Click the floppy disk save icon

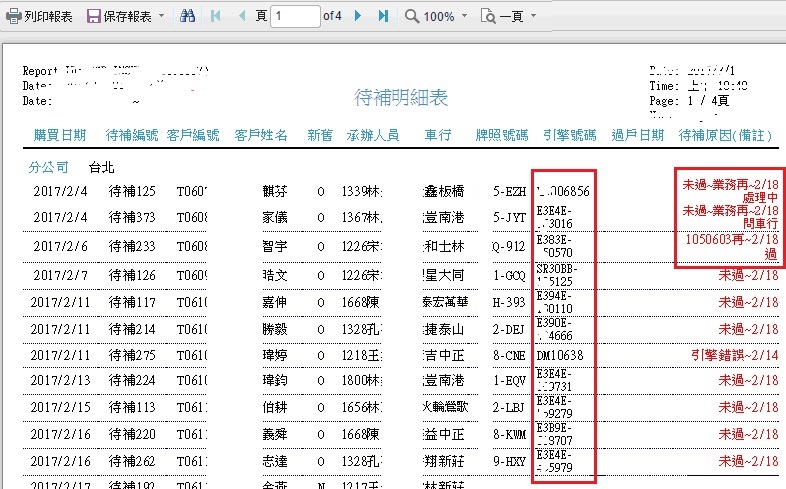click(93, 17)
